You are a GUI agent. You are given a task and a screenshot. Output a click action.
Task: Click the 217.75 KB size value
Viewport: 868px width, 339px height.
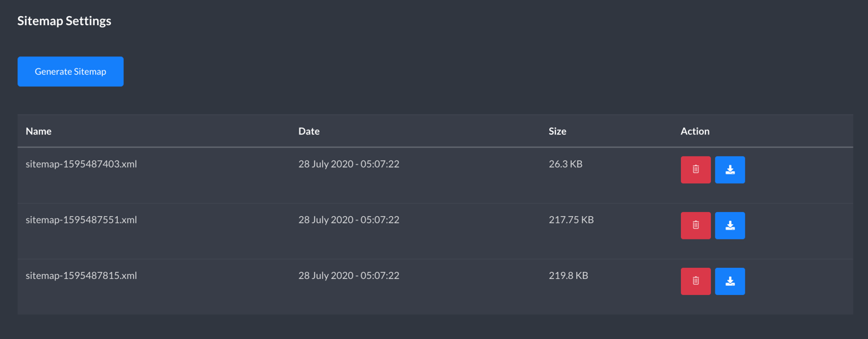(571, 220)
